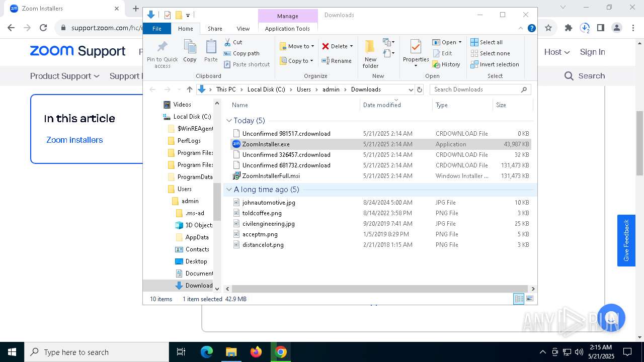
Task: Open Chrome extensions puzzle icon
Action: pos(569,28)
